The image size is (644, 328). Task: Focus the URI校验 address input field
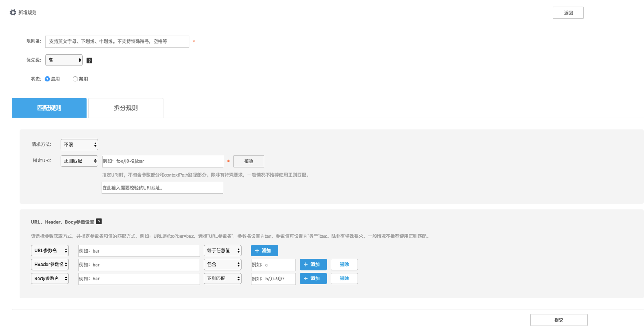[162, 187]
